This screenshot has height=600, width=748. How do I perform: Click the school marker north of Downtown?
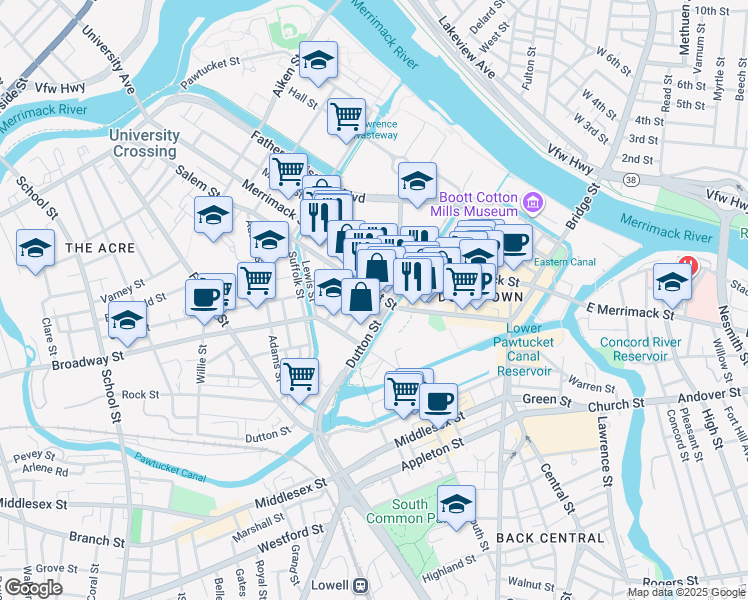[417, 183]
